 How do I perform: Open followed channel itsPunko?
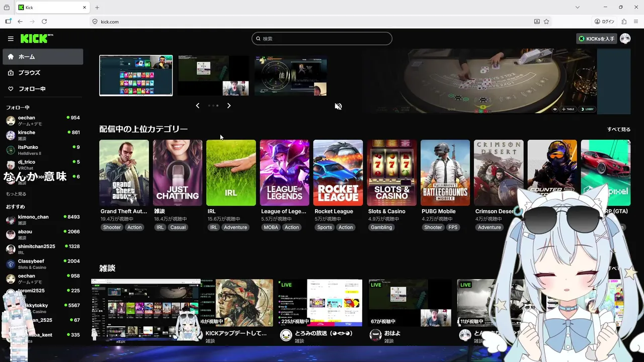tap(43, 150)
